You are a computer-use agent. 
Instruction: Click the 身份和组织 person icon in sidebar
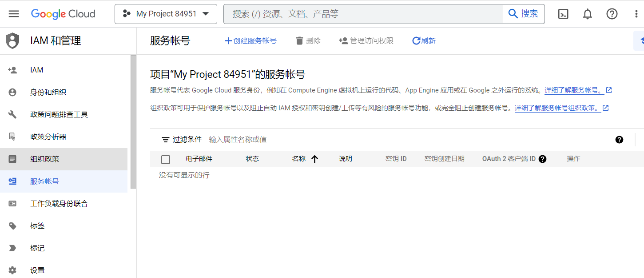pyautogui.click(x=12, y=92)
